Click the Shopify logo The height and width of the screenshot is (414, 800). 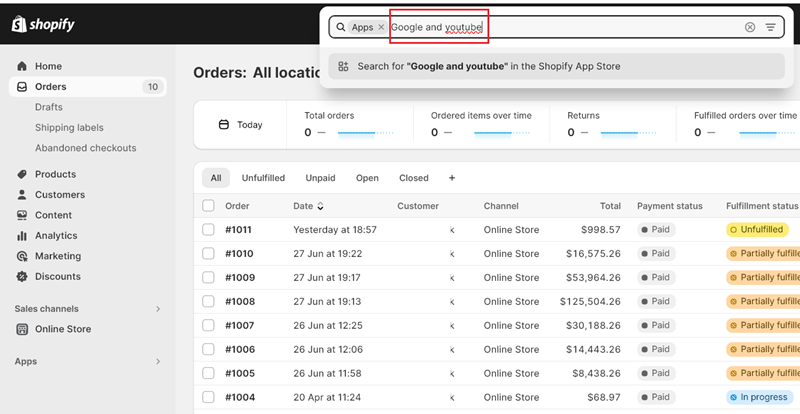coord(43,23)
